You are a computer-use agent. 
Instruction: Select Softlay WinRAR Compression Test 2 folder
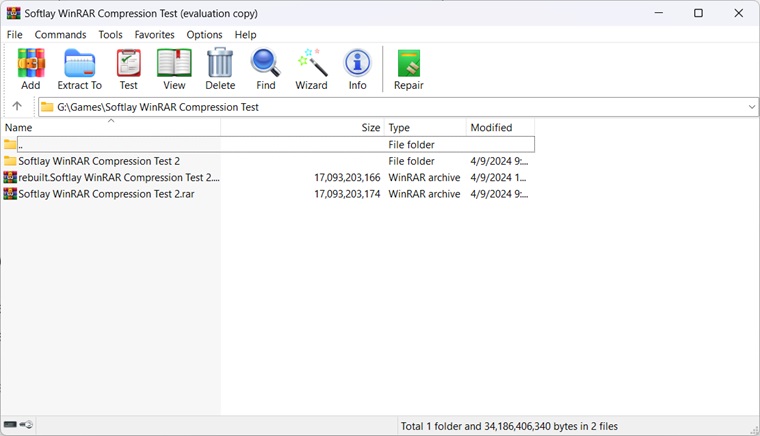coord(99,161)
